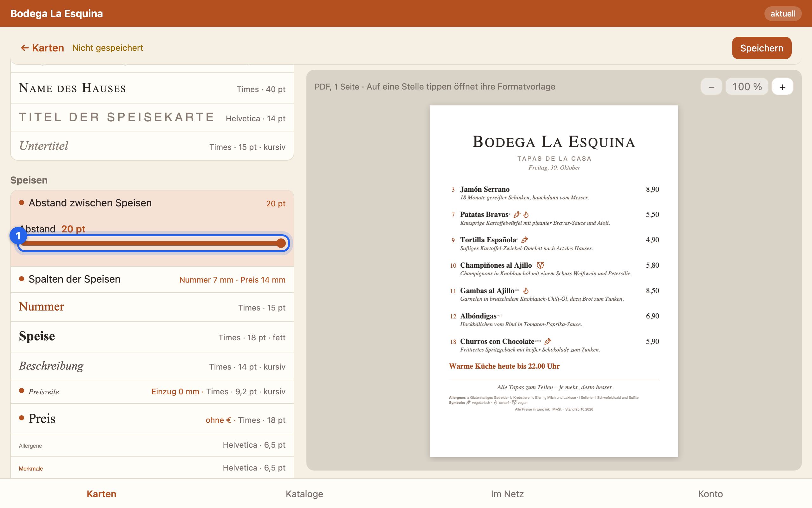Open the Merkmale style row
This screenshot has width=812, height=508.
point(152,468)
